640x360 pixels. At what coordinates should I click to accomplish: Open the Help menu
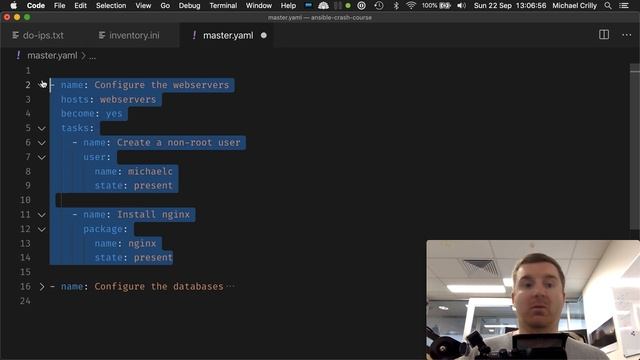(288, 5)
